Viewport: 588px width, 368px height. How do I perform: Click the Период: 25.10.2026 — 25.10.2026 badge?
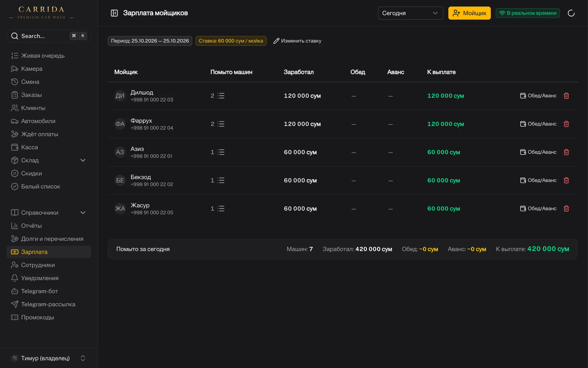[150, 41]
